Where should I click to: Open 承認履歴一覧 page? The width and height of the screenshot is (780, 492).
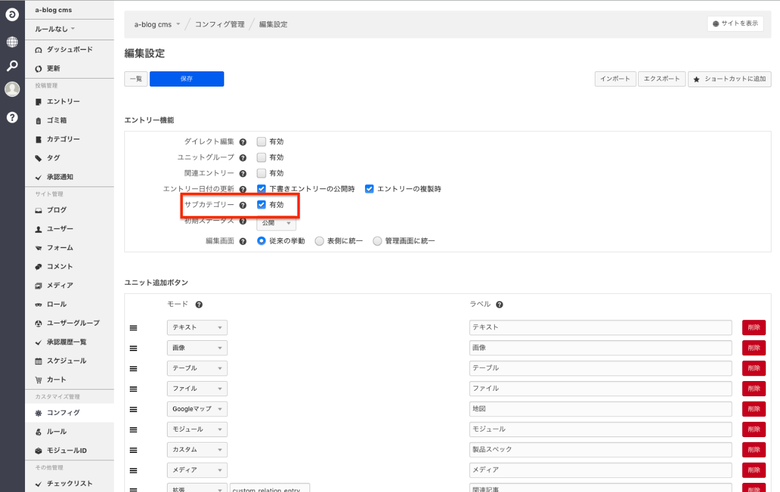70,342
